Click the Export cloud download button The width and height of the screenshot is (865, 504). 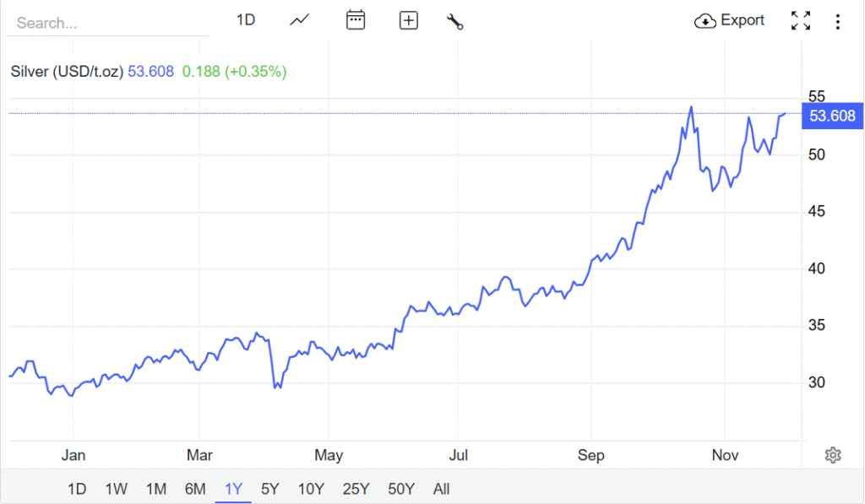(x=729, y=20)
